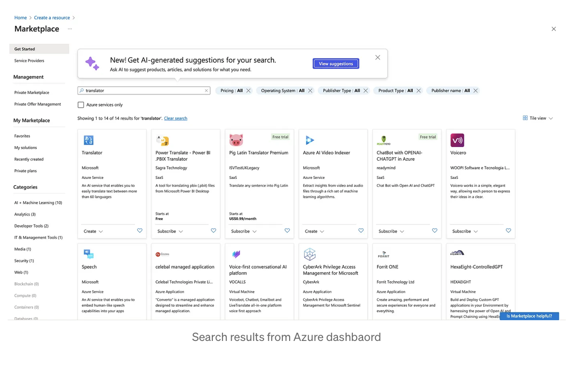This screenshot has width=588, height=380.
Task: Click the Speech service icon
Action: [x=88, y=254]
